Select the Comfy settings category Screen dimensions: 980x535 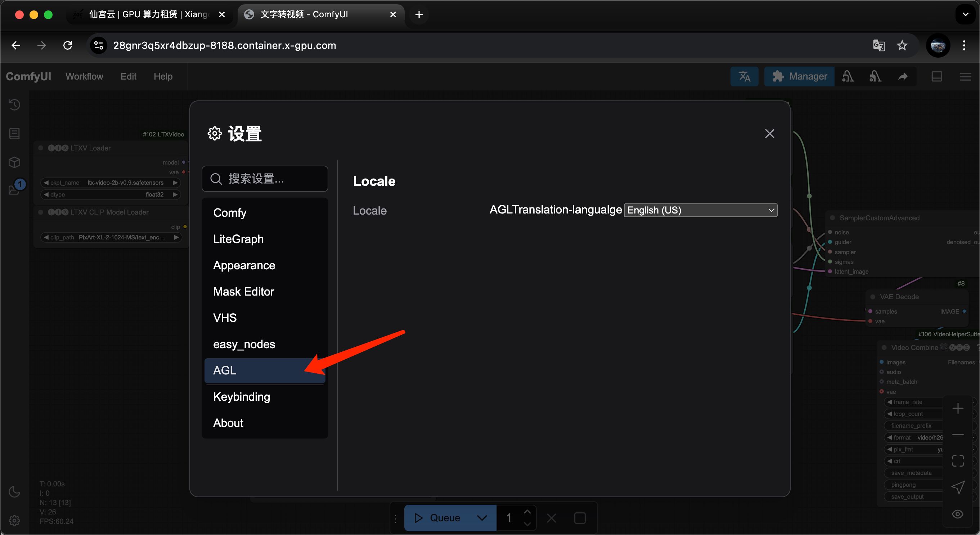click(x=265, y=213)
